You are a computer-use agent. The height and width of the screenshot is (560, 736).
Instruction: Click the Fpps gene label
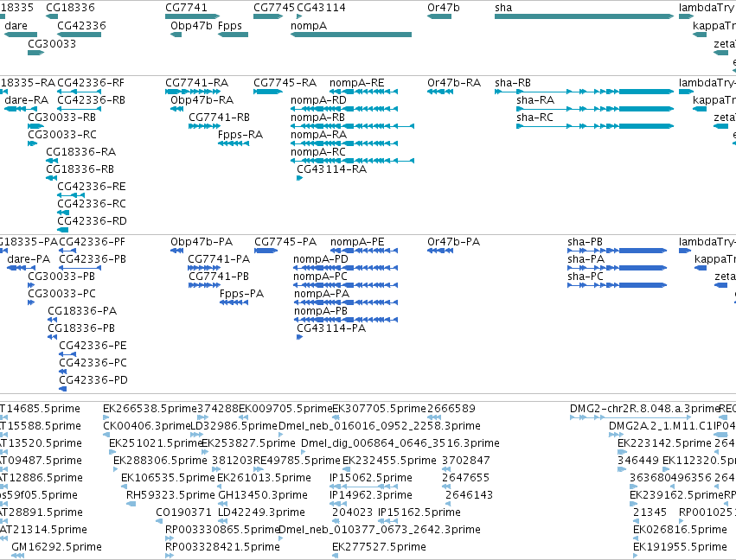[230, 25]
